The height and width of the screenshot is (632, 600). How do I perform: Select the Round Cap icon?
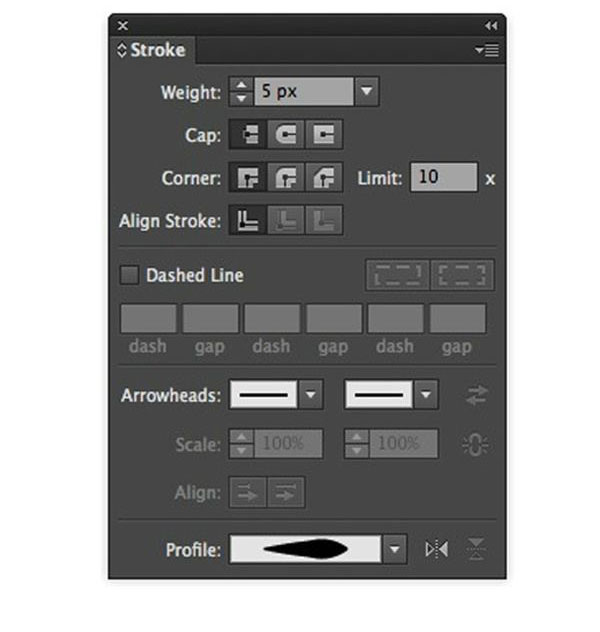point(286,134)
